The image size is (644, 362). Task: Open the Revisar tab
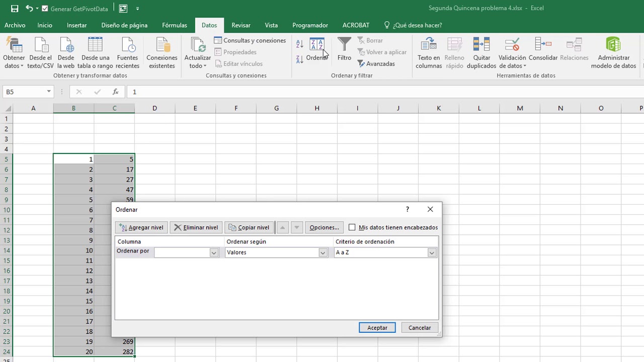[x=241, y=25]
